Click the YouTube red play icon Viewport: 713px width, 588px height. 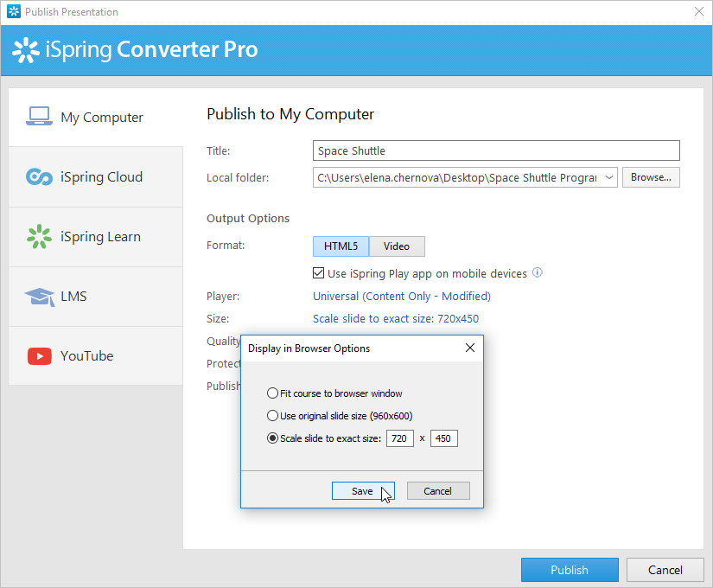point(40,356)
